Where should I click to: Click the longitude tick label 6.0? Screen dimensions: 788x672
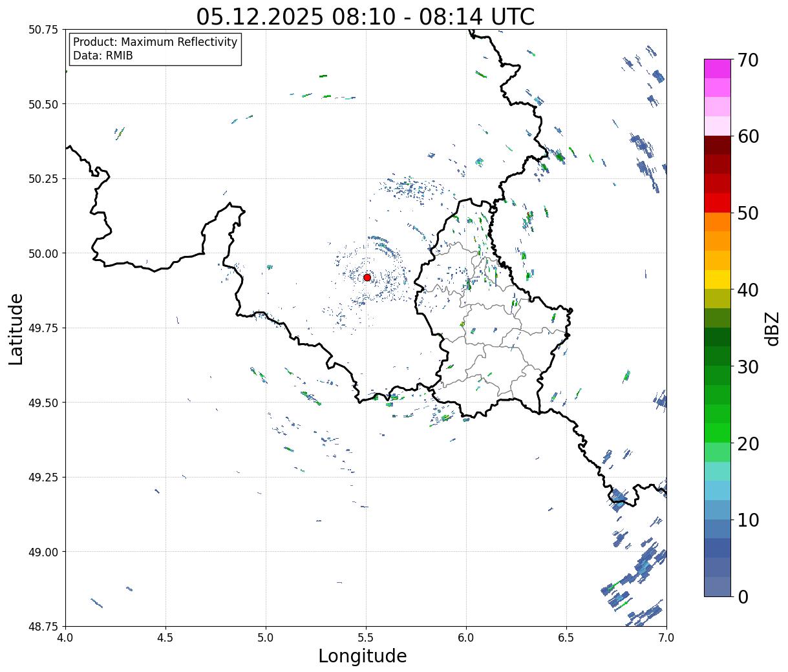coord(466,638)
